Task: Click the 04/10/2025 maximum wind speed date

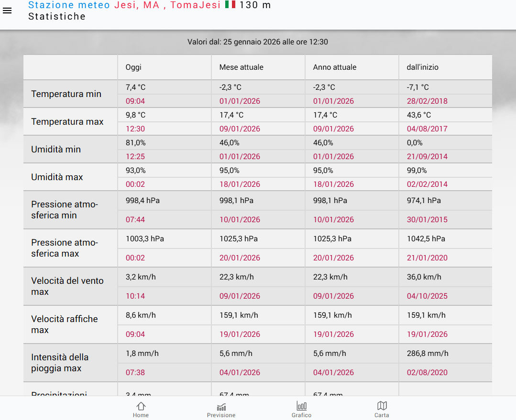Action: tap(427, 296)
